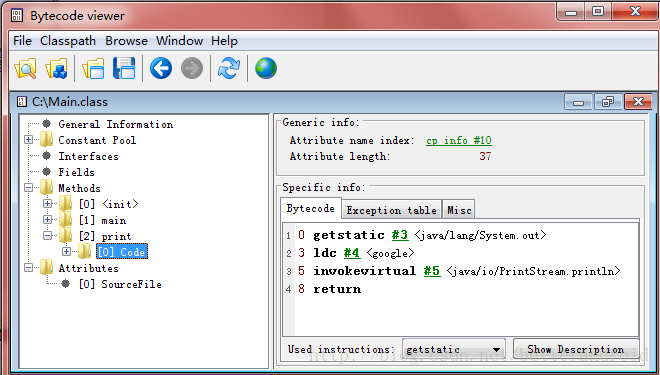Click the blue back arrow icon
660x375 pixels.
161,68
